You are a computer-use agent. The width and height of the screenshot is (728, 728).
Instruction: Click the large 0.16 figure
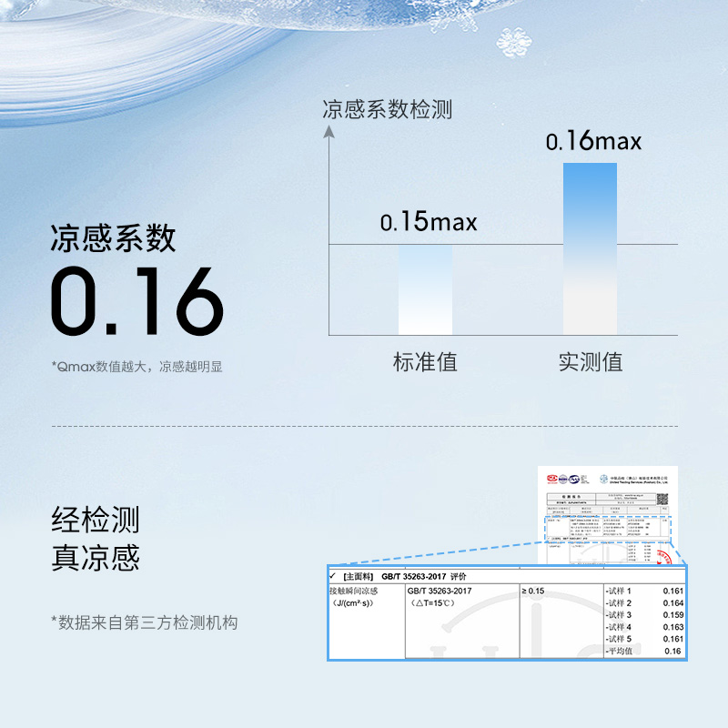pyautogui.click(x=137, y=301)
